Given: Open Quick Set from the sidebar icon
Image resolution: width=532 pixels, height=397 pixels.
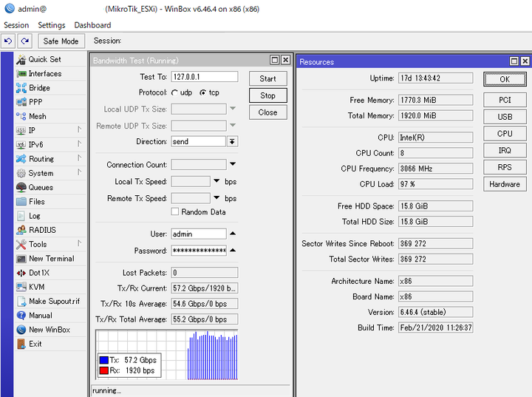Looking at the screenshot, I should tap(21, 59).
